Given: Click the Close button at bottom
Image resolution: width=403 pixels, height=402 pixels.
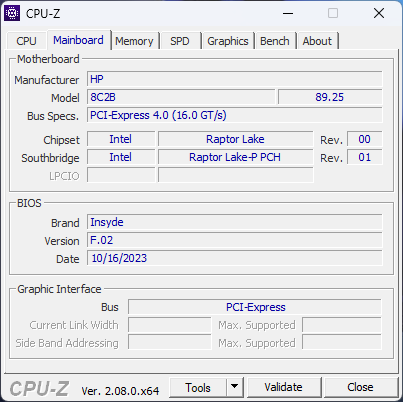Looking at the screenshot, I should point(360,387).
